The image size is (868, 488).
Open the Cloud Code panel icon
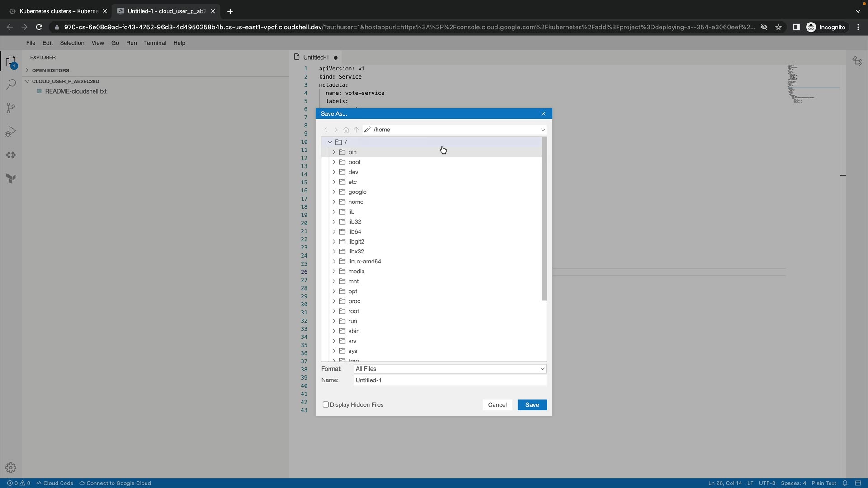coord(11,155)
